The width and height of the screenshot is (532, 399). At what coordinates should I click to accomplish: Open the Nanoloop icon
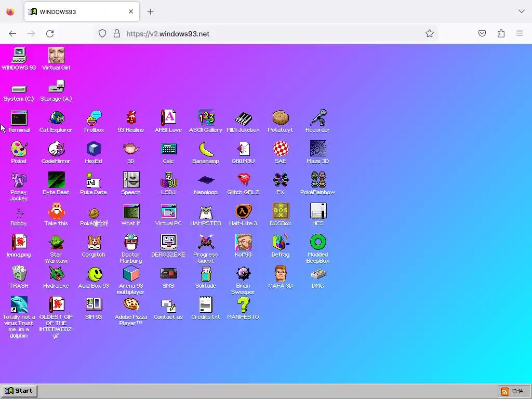pyautogui.click(x=206, y=180)
